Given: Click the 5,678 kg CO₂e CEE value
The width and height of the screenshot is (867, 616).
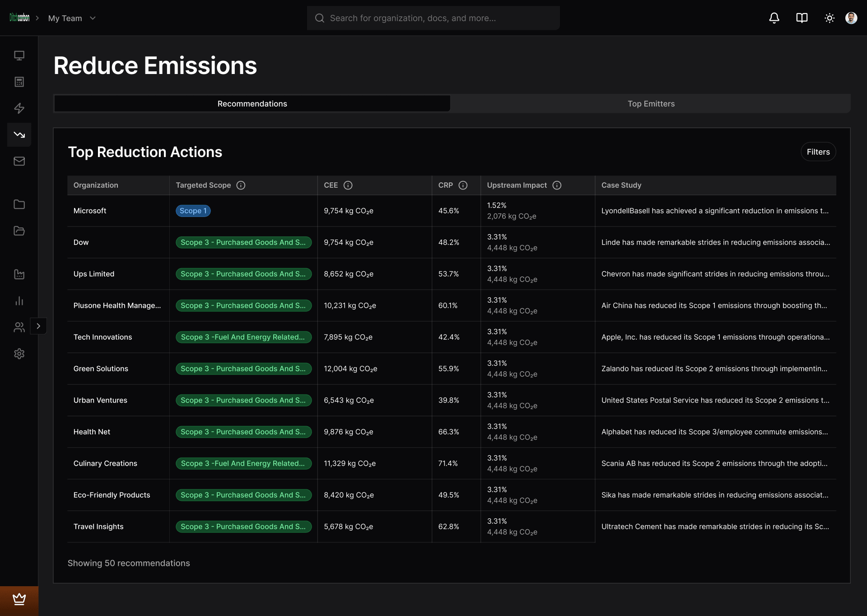Looking at the screenshot, I should (x=348, y=527).
